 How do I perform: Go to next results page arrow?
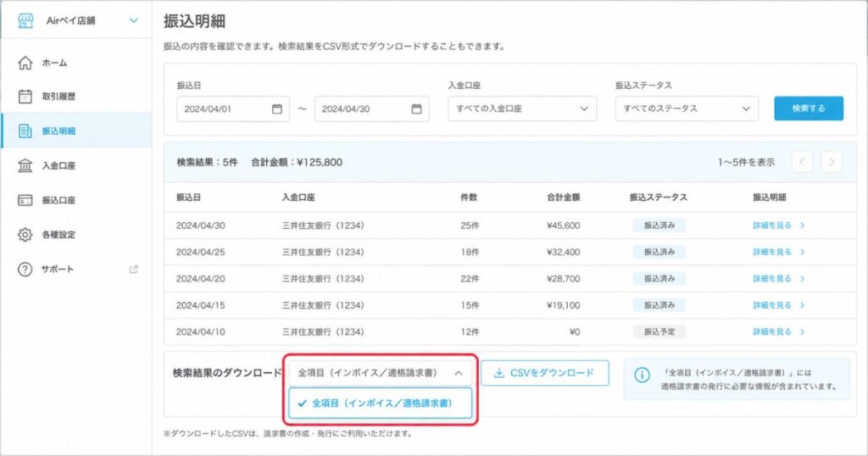[831, 162]
